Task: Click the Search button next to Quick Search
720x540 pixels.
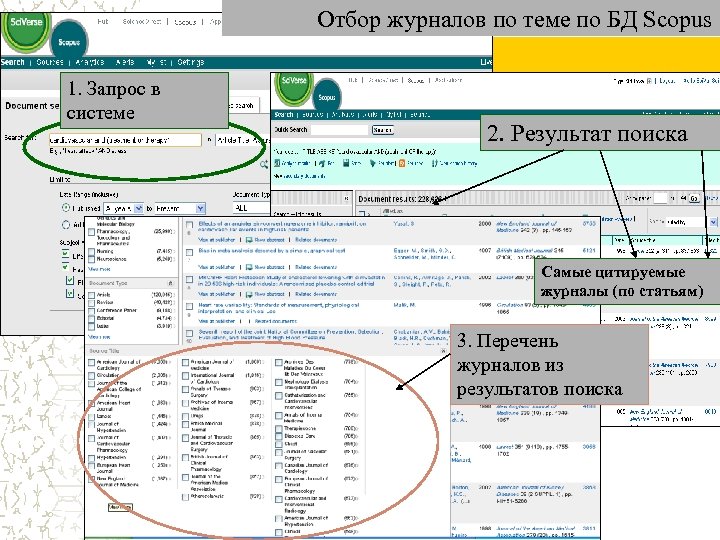Action: 382,130
